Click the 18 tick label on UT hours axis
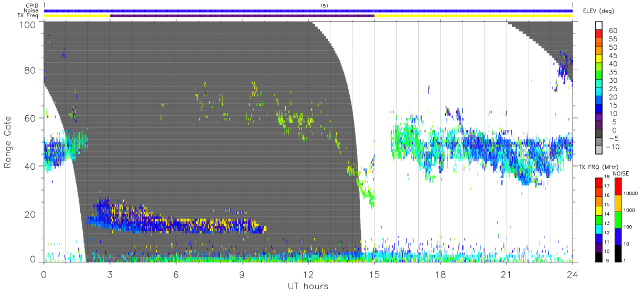 tap(441, 274)
